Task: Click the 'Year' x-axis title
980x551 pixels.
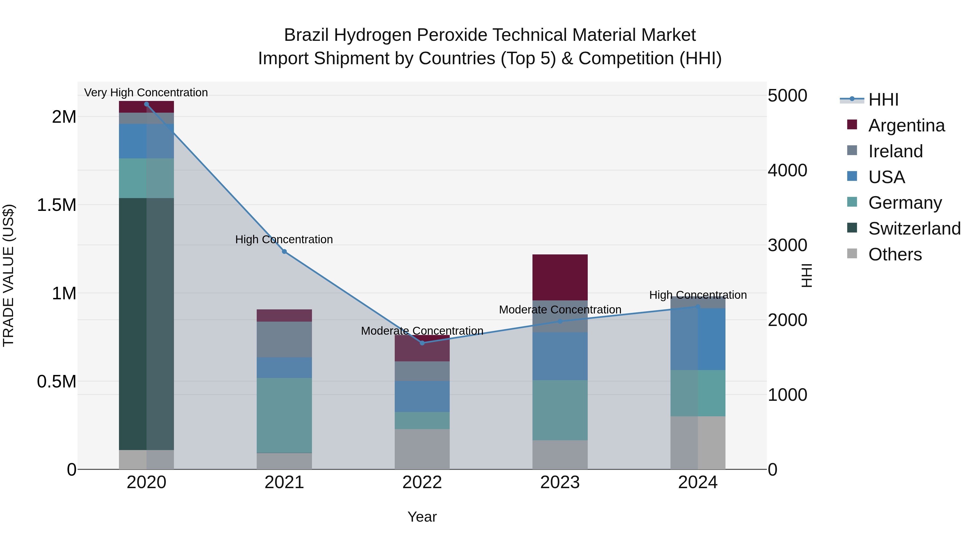Action: click(422, 517)
